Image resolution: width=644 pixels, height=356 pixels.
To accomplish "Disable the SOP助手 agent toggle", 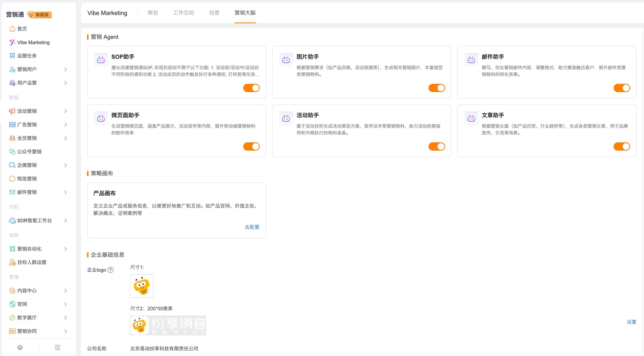I will pyautogui.click(x=251, y=88).
